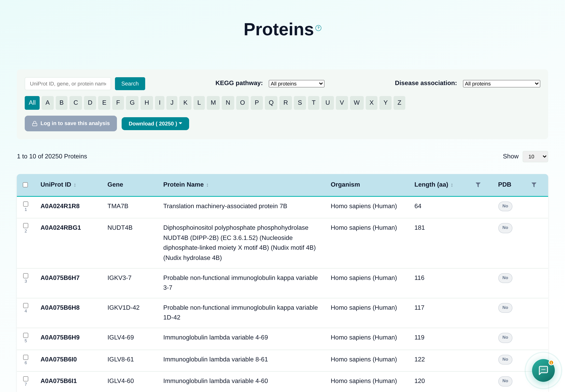Screen dimensions: 565x392
Task: Filter proteins by letter E
Action: [x=104, y=103]
